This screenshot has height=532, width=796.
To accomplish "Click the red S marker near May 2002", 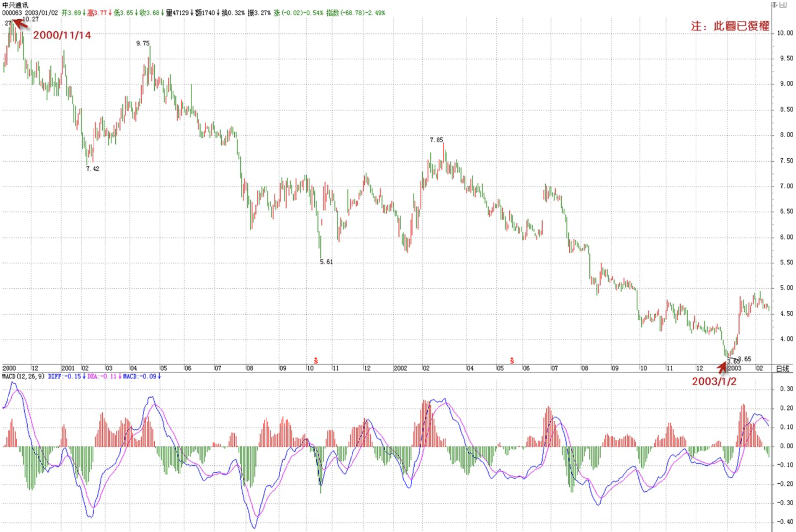I will [x=512, y=361].
